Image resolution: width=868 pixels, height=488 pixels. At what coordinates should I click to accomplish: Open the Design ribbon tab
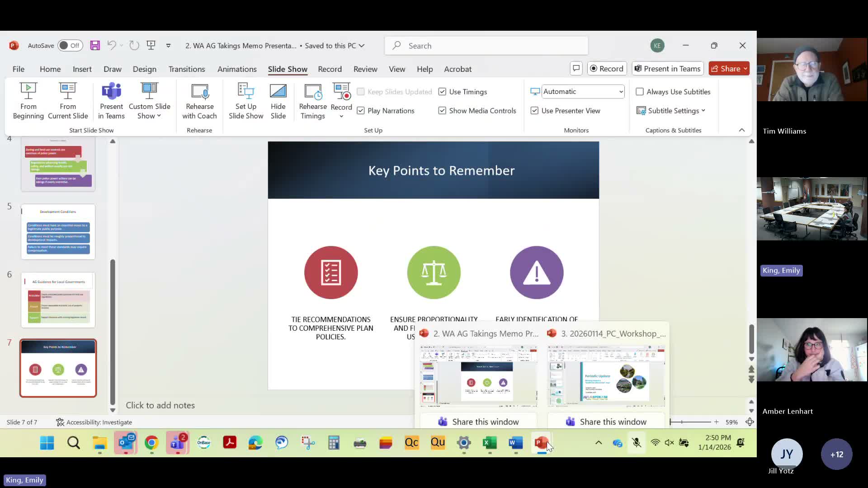point(144,69)
